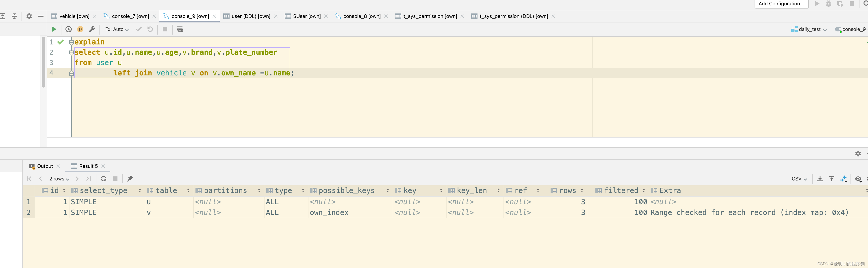Viewport: 868px width, 268px height.
Task: Open query history clock icon
Action: click(x=68, y=29)
